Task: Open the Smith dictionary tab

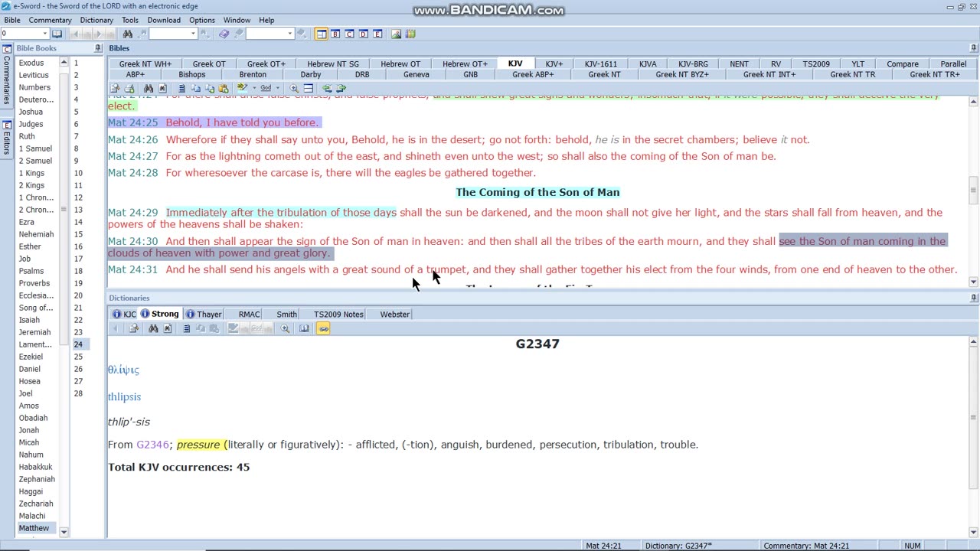Action: 286,314
